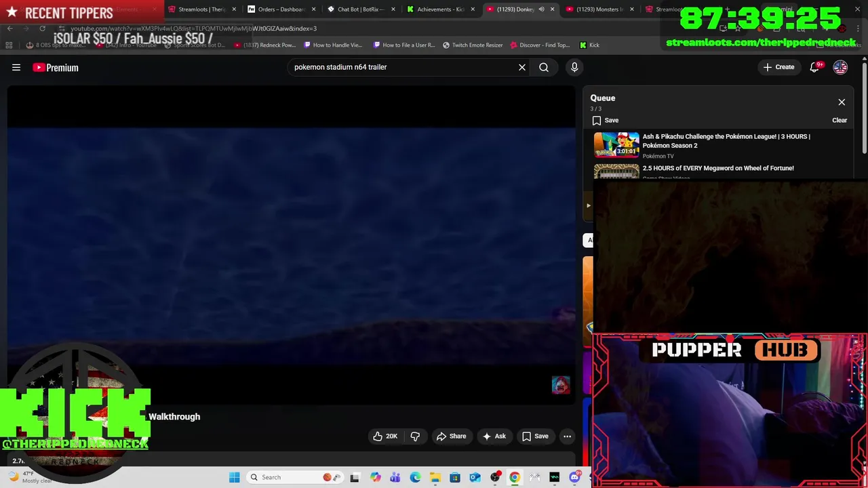Open Discover – Find Top... bookmark
Image resolution: width=868 pixels, height=488 pixels.
(x=540, y=45)
